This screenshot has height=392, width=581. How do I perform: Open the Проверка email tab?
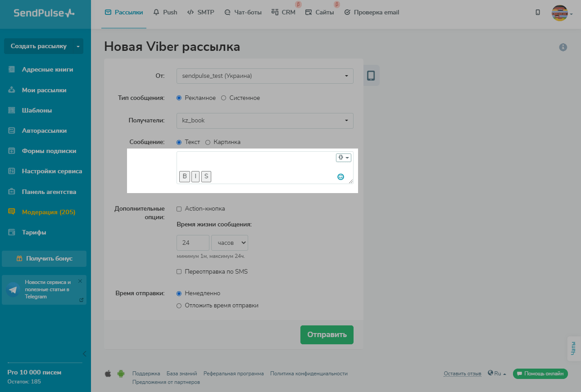pos(372,13)
